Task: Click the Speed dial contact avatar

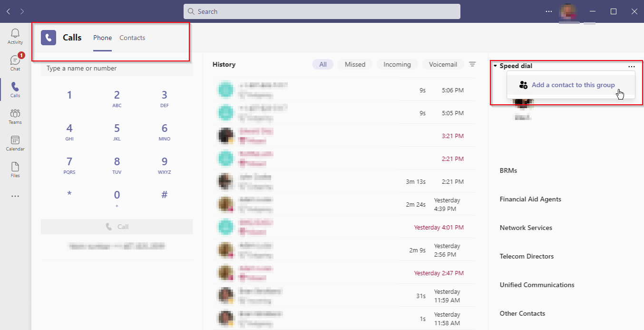Action: coord(523,104)
